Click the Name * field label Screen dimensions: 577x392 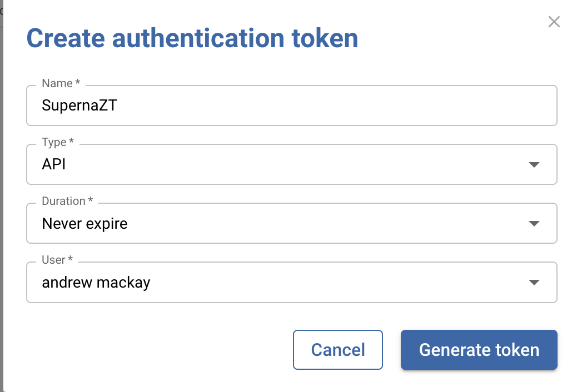coord(61,83)
